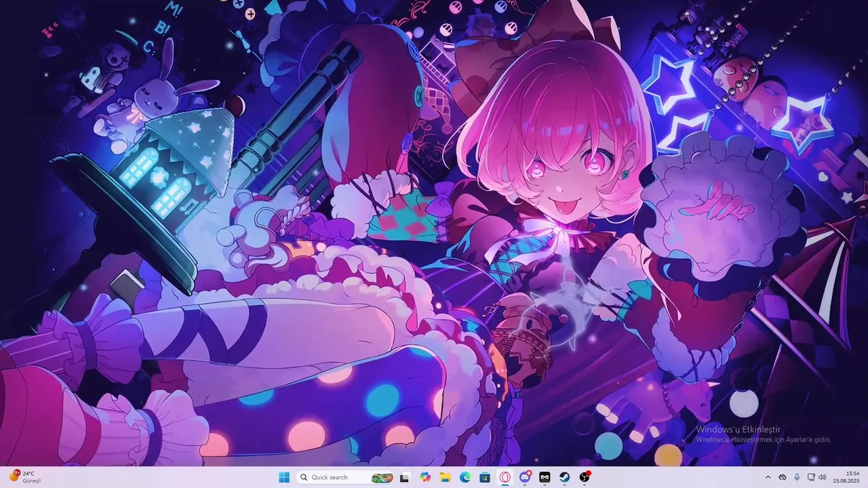Switch to the Opera GX browser
This screenshot has width=868, height=488.
pos(505,477)
